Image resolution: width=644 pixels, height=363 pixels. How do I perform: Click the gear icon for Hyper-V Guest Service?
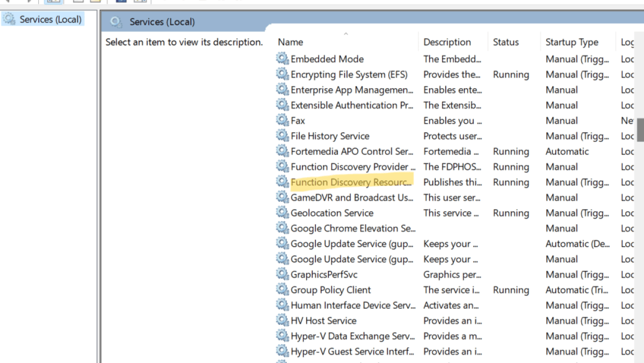tap(282, 351)
